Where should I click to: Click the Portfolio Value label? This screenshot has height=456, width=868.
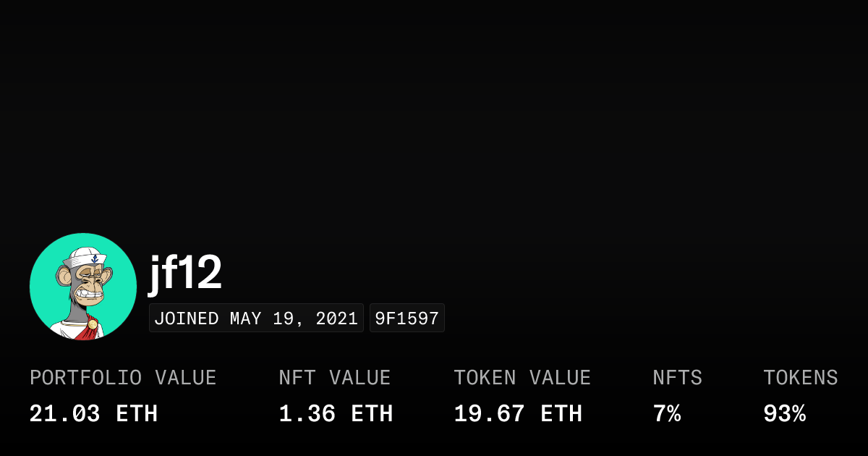[123, 378]
